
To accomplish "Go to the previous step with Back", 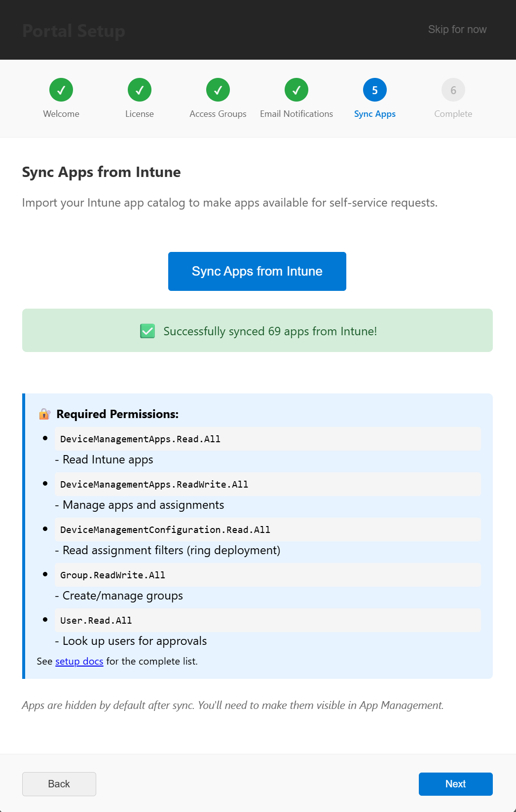I will coord(59,784).
